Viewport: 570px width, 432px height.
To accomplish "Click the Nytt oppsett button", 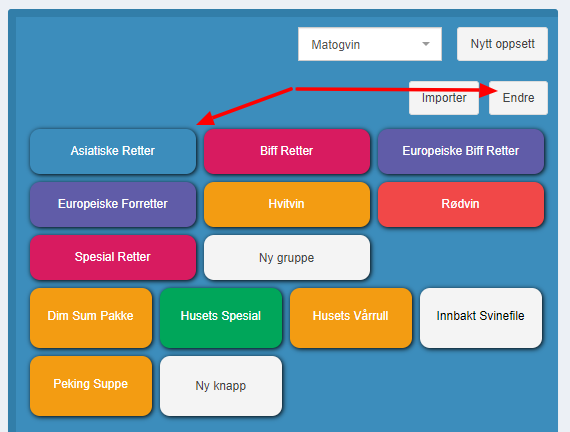I will (x=502, y=44).
